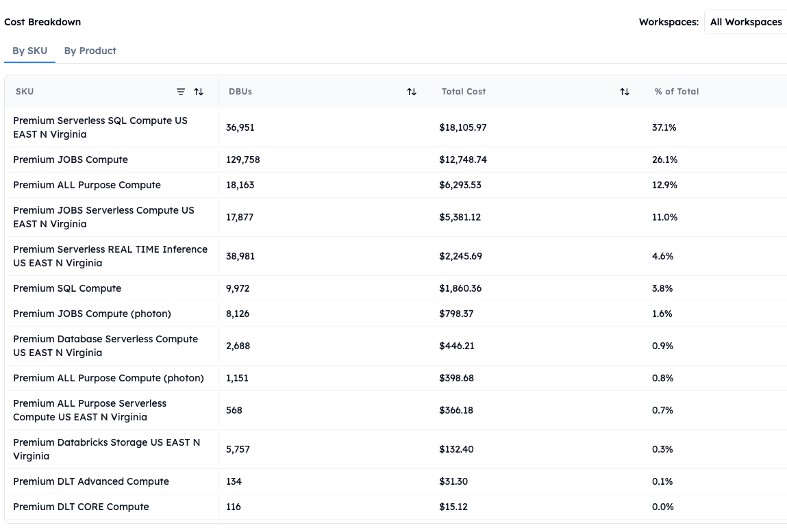The image size is (787, 532).
Task: Select Premium Serverless REAL TIME Inference SKU
Action: pos(110,256)
